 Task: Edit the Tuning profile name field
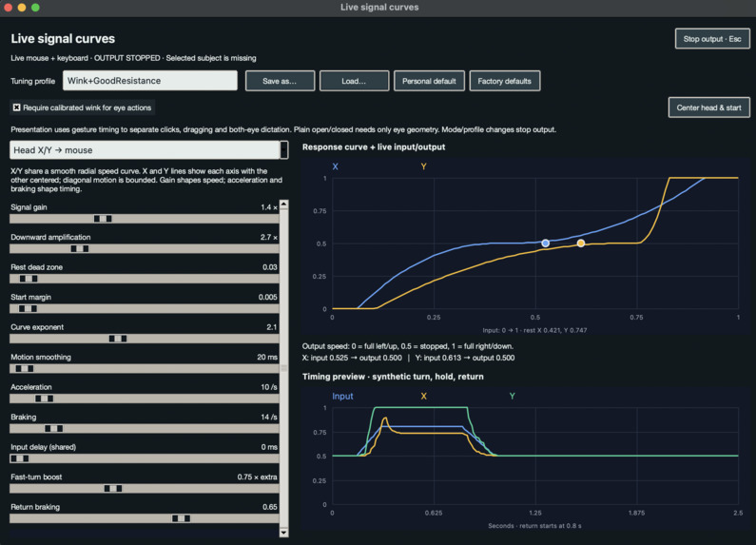150,81
